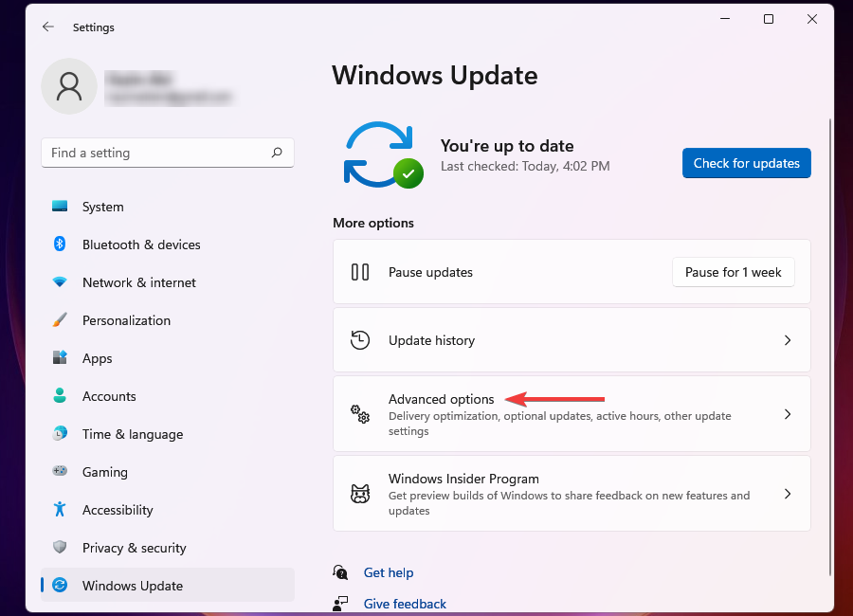The height and width of the screenshot is (616, 853).
Task: Go to Gaming settings
Action: (x=168, y=472)
